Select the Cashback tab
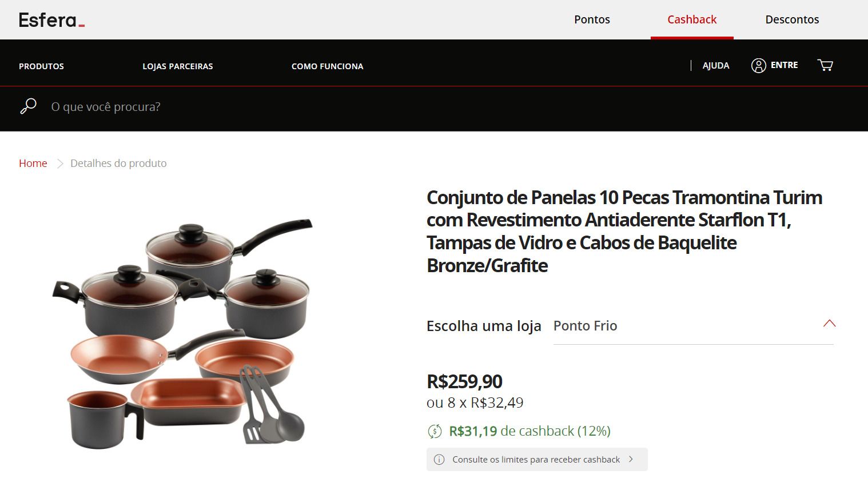The width and height of the screenshot is (868, 490). coord(692,19)
